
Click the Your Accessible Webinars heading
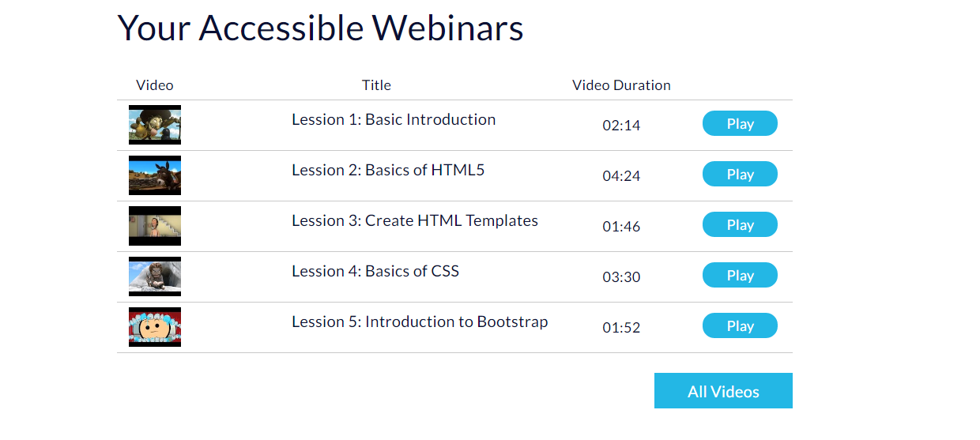click(321, 28)
